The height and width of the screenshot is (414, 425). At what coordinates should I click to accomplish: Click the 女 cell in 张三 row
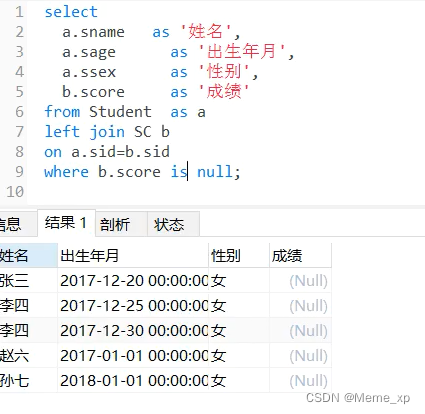tap(239, 280)
